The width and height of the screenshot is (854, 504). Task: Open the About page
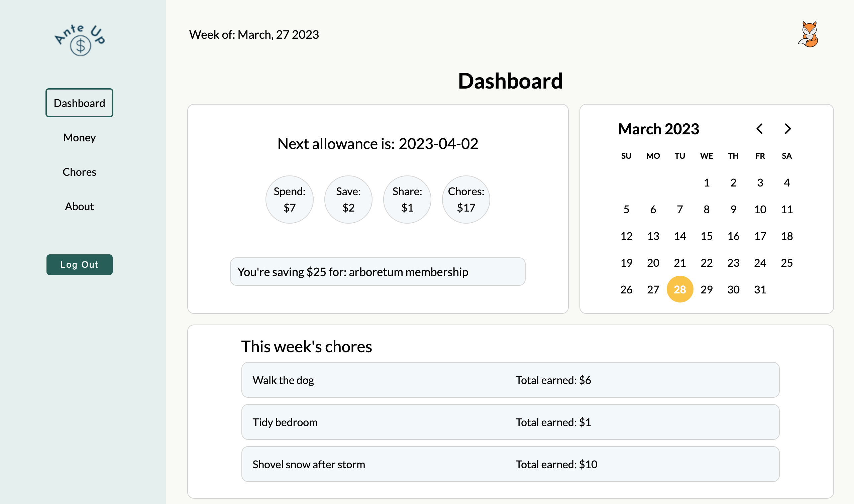click(x=80, y=206)
